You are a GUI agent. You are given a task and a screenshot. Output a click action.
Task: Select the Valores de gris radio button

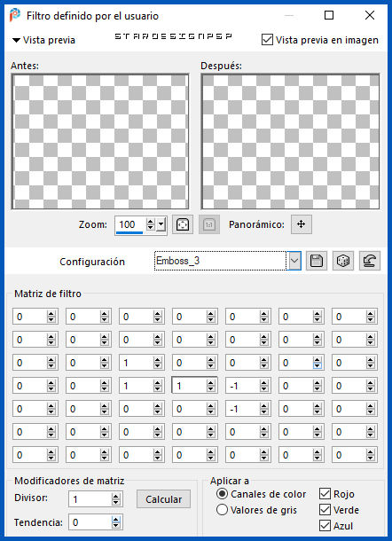click(222, 510)
